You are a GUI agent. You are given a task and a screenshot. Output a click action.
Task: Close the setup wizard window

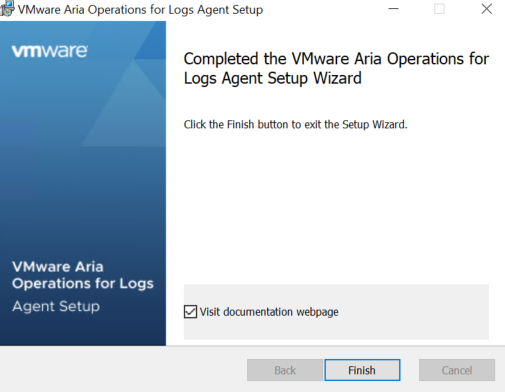(487, 9)
